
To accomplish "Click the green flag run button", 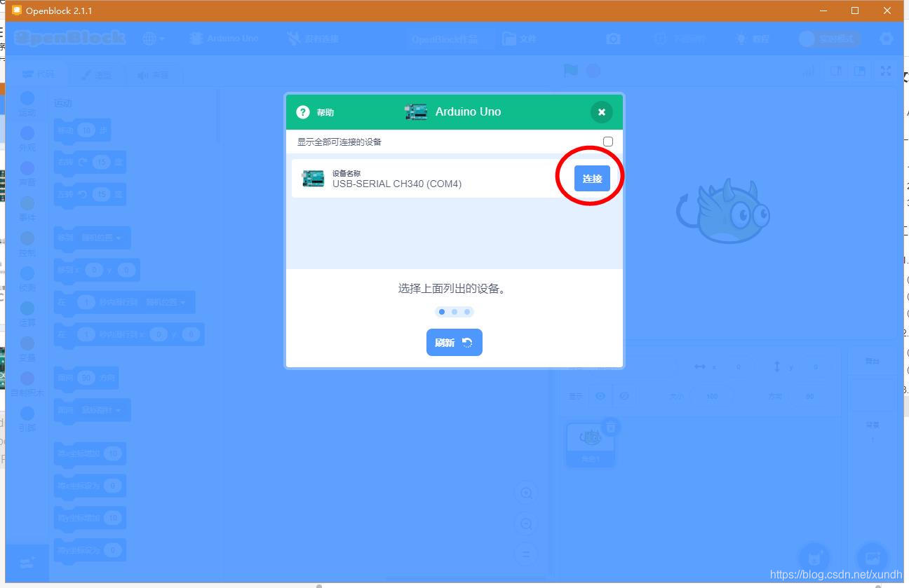I will pos(572,70).
